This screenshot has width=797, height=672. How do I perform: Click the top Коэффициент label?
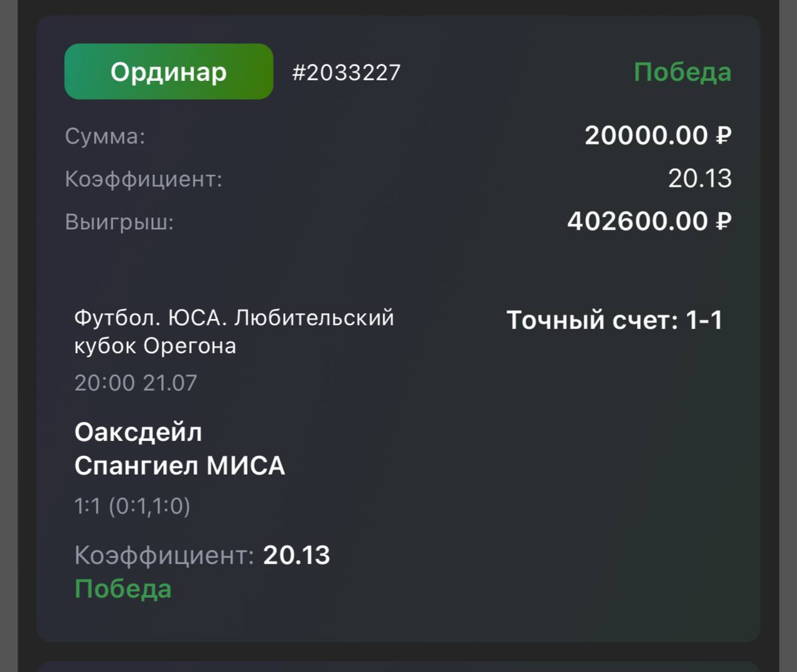(x=143, y=179)
